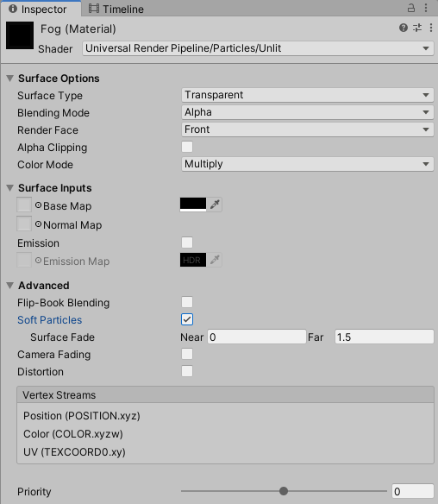
Task: Click the Surface Fade Far field
Action: (x=385, y=337)
